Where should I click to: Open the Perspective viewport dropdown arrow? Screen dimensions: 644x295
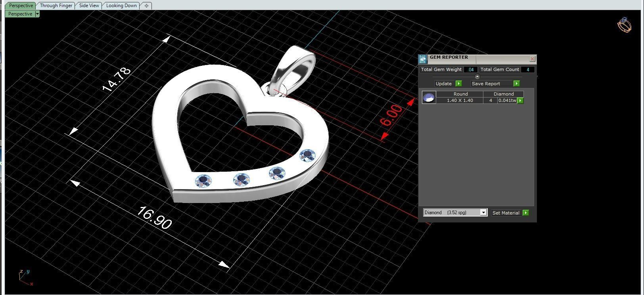[37, 14]
